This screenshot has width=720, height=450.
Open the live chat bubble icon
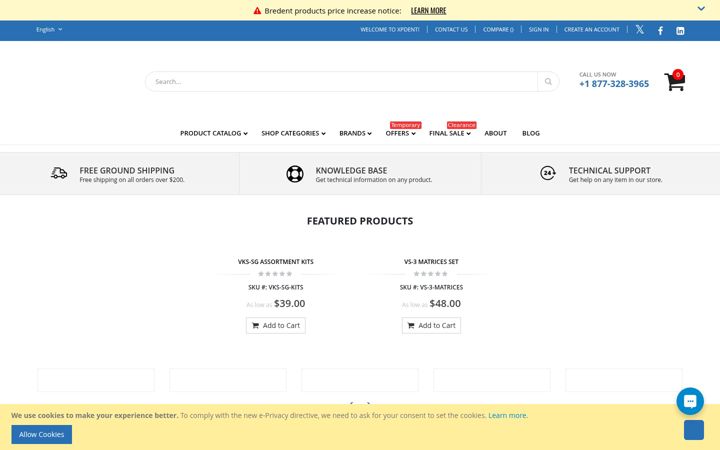(690, 401)
